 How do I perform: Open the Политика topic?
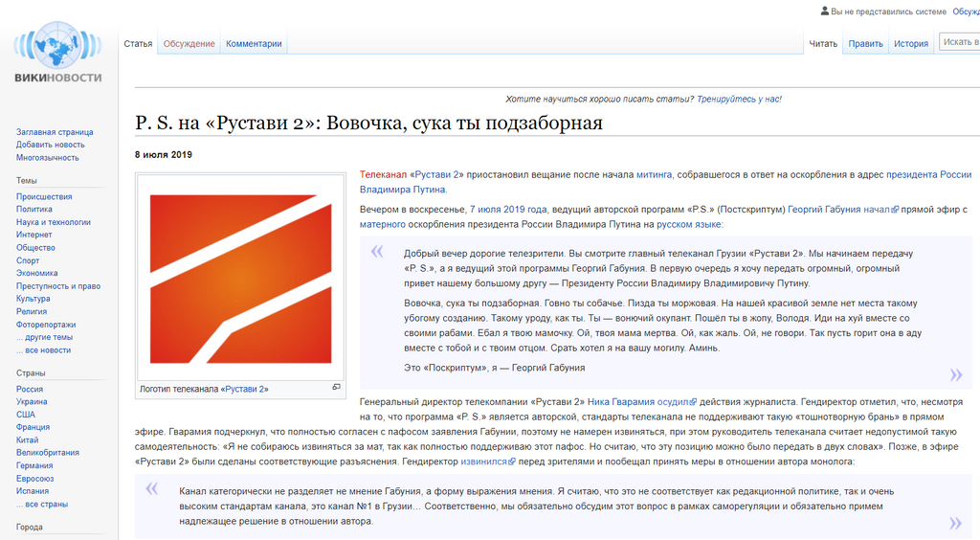pos(34,210)
